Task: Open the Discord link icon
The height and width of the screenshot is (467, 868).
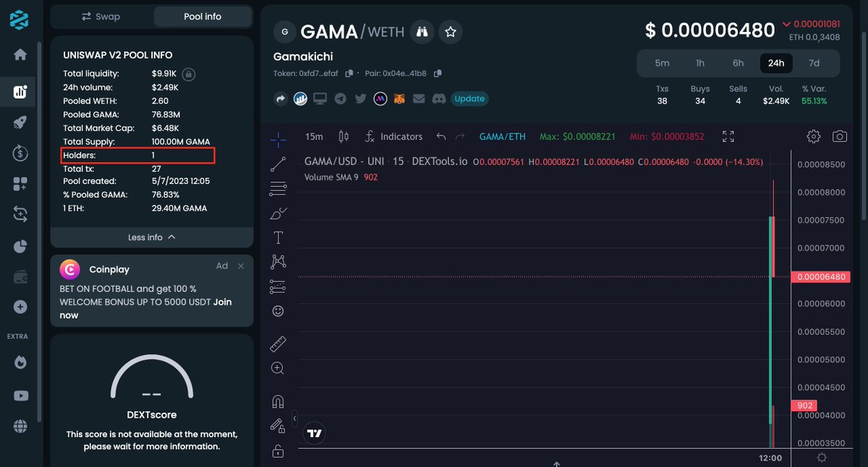Action: [x=438, y=98]
